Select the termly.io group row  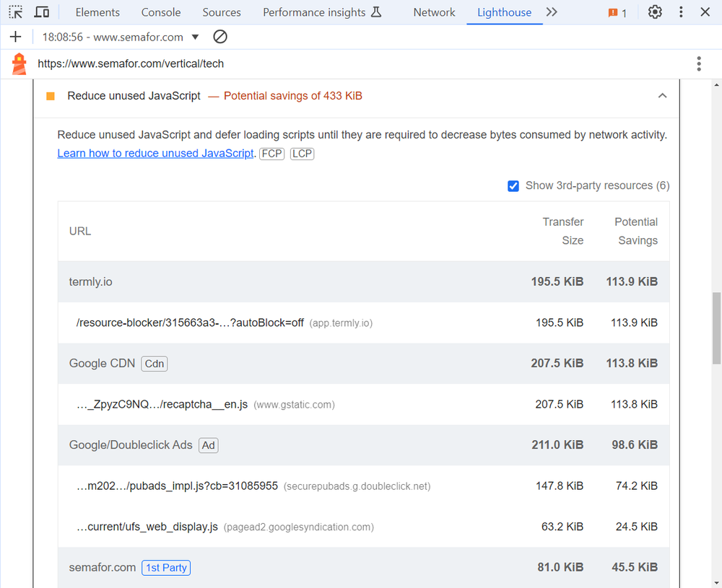363,281
